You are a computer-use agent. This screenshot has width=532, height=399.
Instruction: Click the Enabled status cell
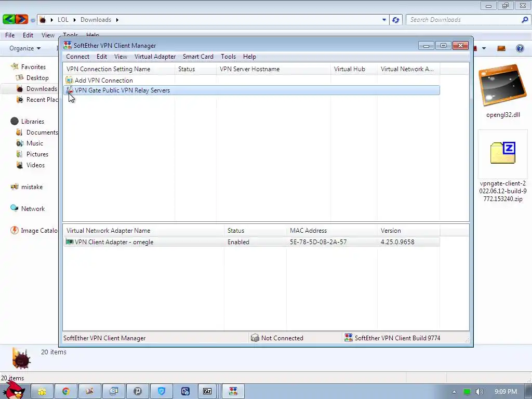coord(238,242)
